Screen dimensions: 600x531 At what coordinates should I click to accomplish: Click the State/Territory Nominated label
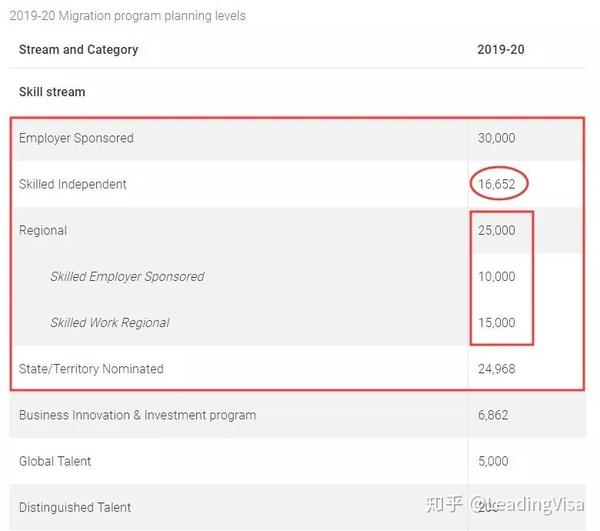pos(91,369)
